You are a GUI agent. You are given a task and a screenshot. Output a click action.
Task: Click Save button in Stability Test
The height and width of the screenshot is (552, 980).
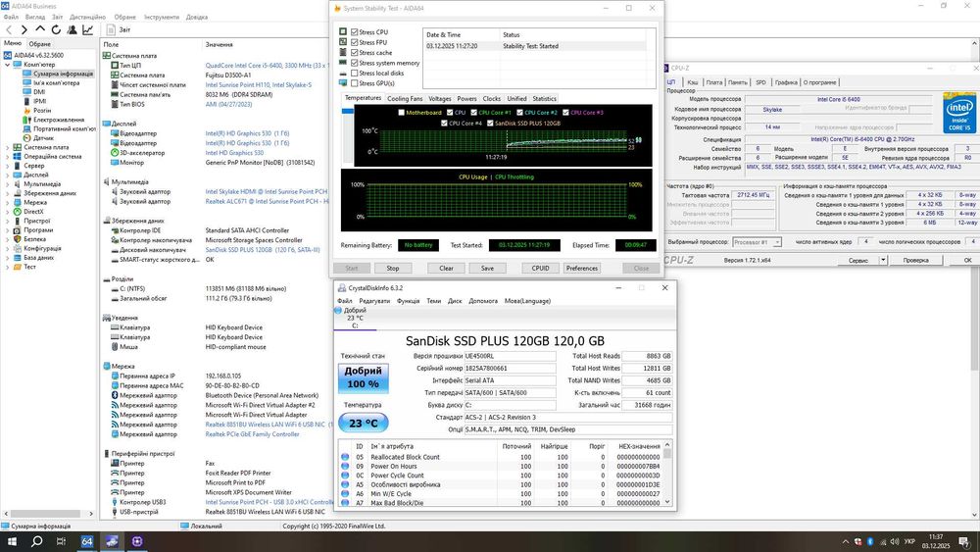coord(487,269)
